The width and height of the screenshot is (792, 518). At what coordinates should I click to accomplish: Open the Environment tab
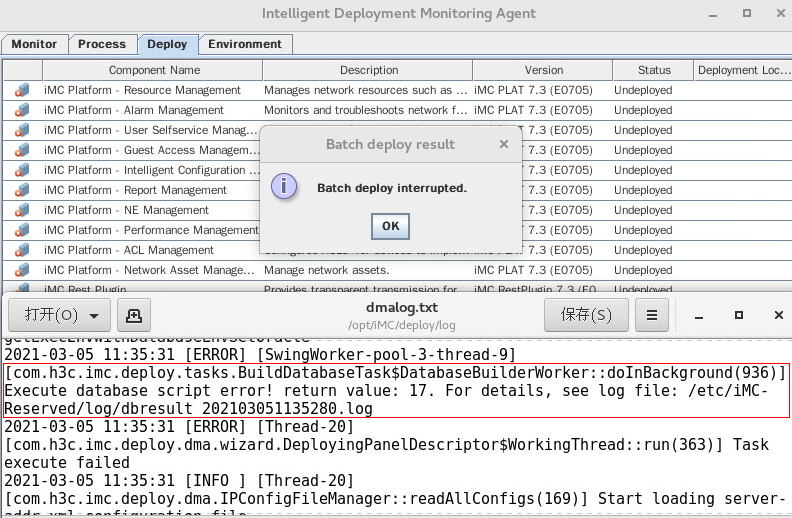tap(245, 44)
